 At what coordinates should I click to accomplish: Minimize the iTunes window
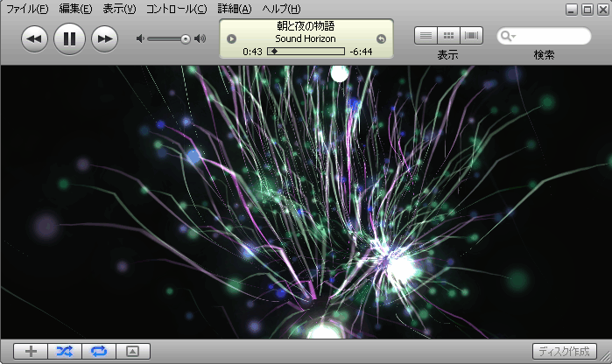(x=572, y=10)
